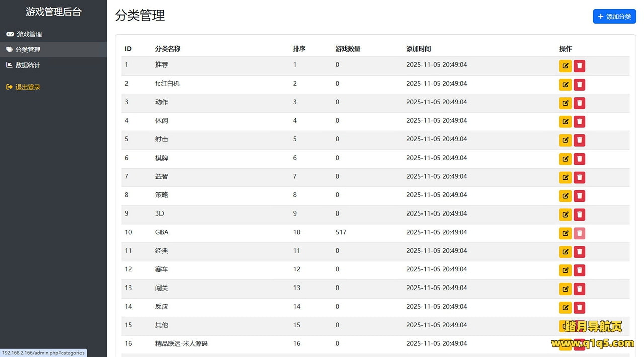The height and width of the screenshot is (357, 644).
Task: Click trash icon for 休闲 category
Action: [579, 122]
